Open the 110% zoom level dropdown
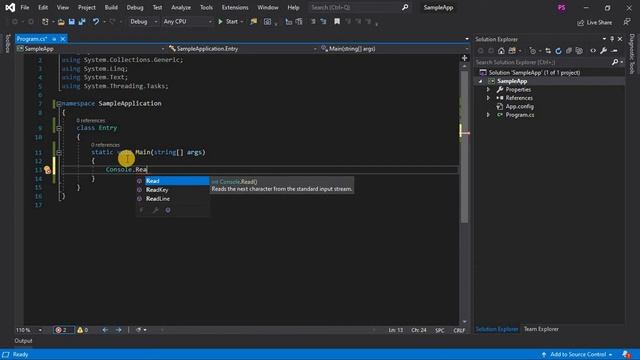640x360 pixels. (29, 330)
